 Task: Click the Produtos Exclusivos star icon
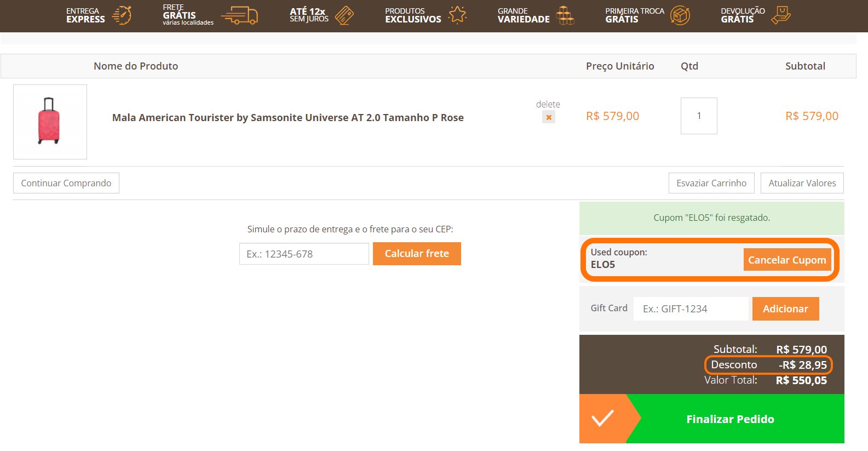[x=457, y=15]
